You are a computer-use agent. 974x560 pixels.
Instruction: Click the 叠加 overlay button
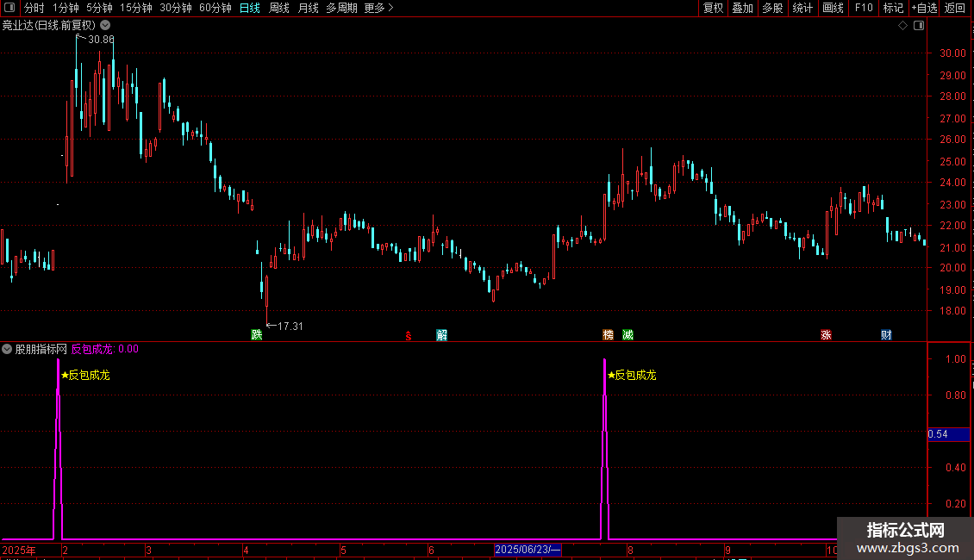tap(742, 8)
